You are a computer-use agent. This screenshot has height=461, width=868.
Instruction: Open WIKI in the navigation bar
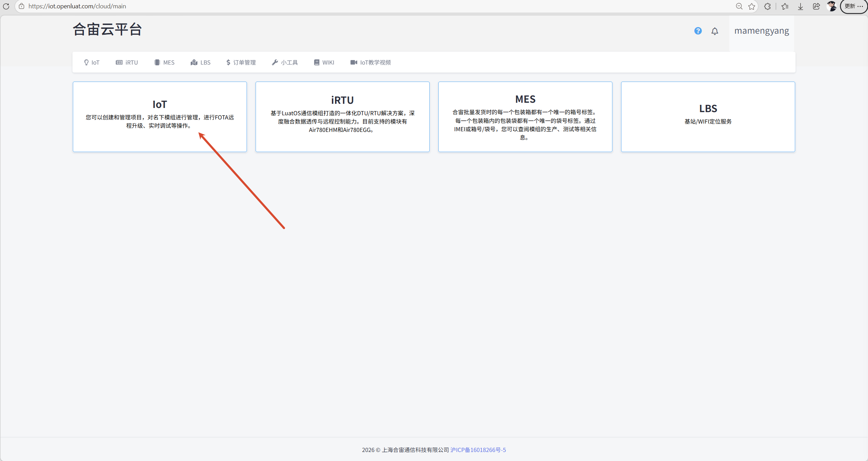[324, 62]
